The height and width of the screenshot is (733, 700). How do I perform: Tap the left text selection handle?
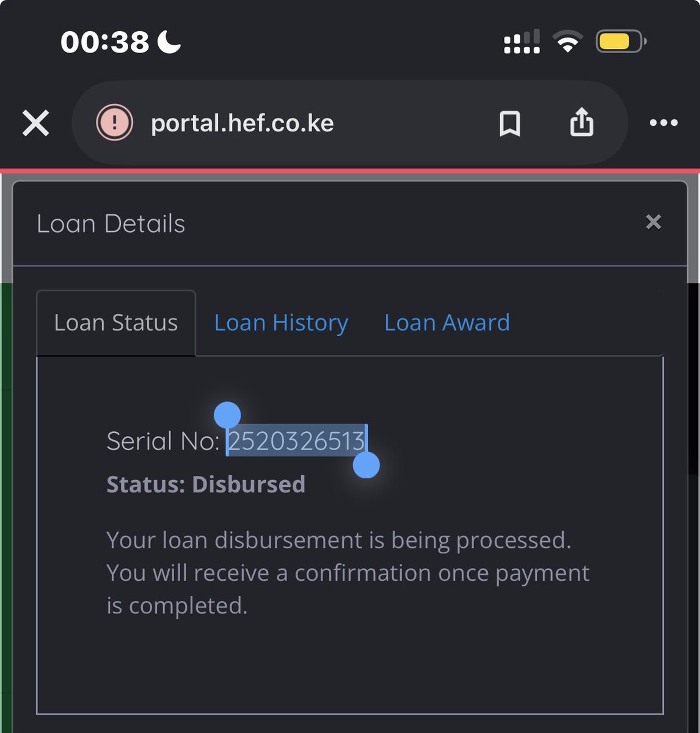click(x=227, y=415)
